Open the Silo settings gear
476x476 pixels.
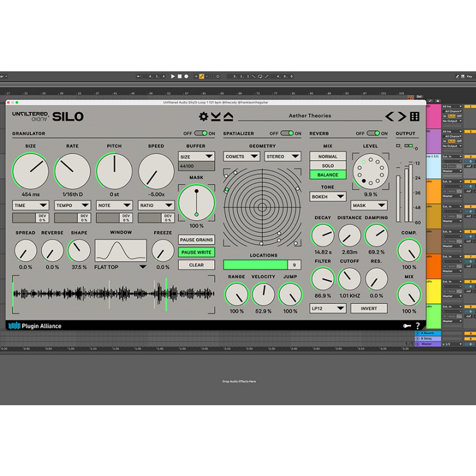coord(203,116)
